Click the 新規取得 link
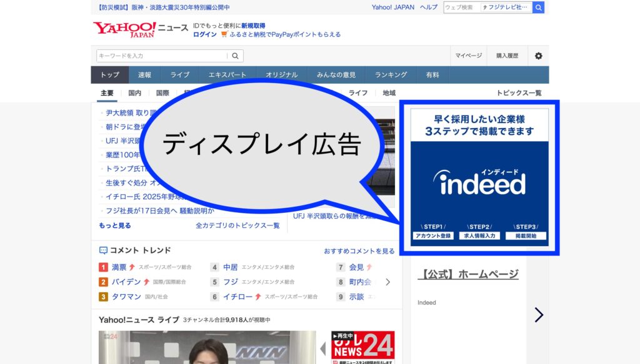Viewport: 640px width, 364px height. click(x=253, y=26)
